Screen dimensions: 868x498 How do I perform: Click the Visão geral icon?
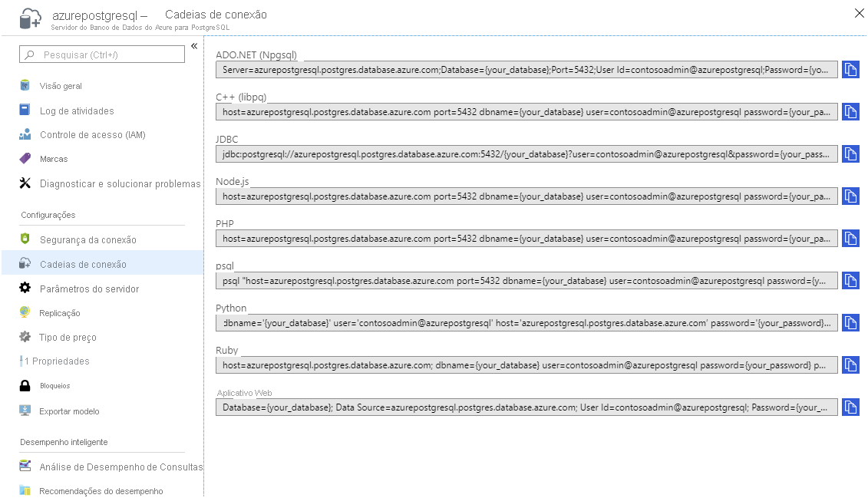(x=25, y=85)
